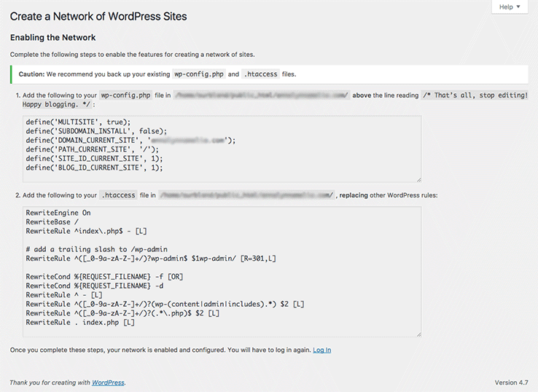
Task: Click the wp-(content|admin|includes) RewriteRule line
Action: point(165,304)
